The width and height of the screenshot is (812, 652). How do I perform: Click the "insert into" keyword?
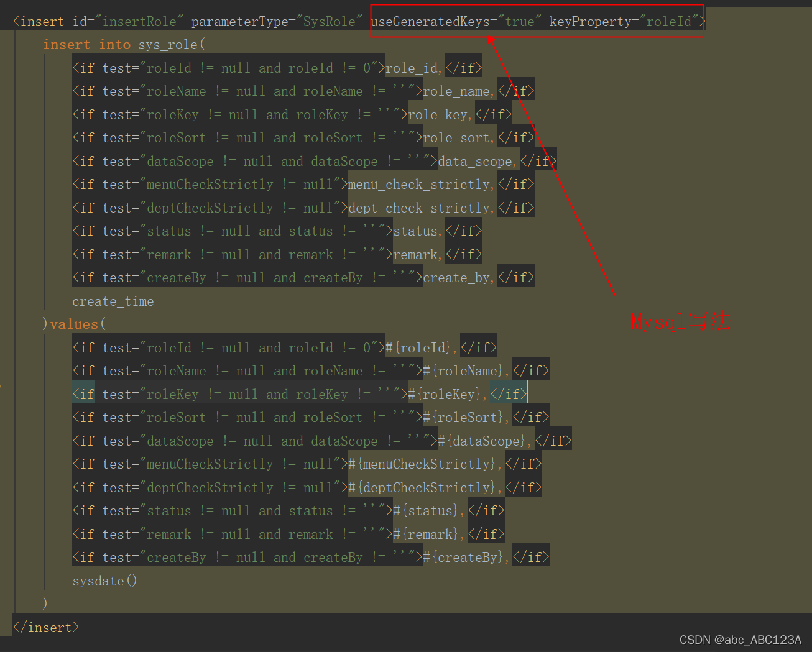(87, 45)
